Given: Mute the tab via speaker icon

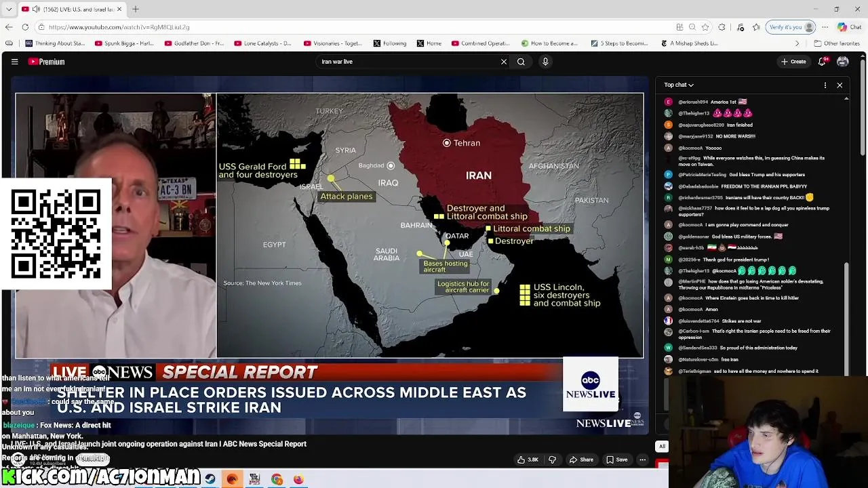Looking at the screenshot, I should (36, 9).
